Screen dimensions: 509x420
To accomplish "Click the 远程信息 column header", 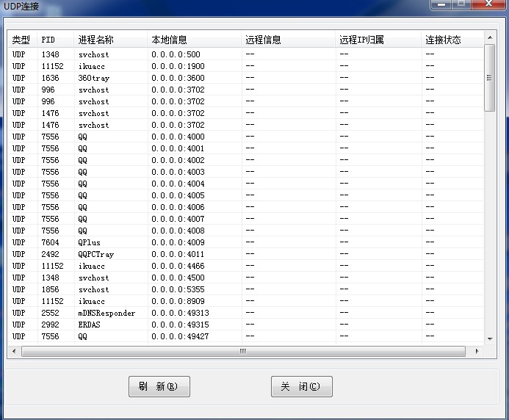I will click(288, 40).
